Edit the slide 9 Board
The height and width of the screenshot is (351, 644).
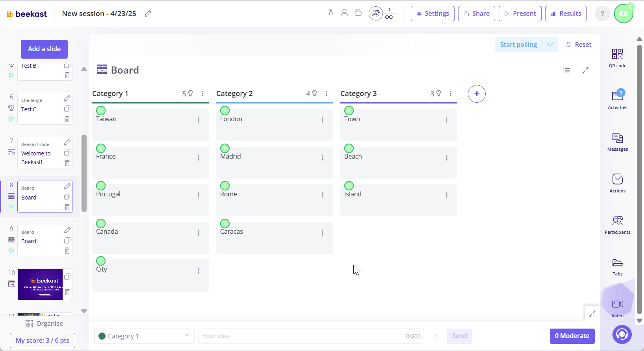tap(67, 230)
